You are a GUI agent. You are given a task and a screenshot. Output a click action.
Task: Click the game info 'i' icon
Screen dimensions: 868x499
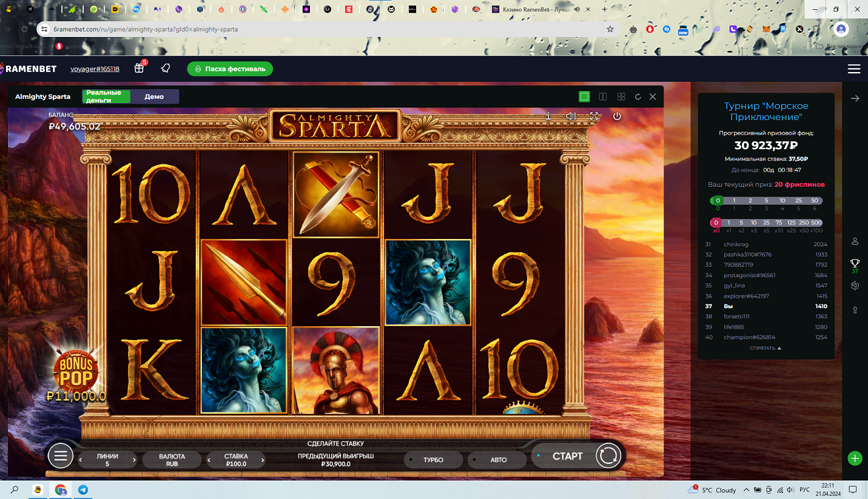coord(548,116)
